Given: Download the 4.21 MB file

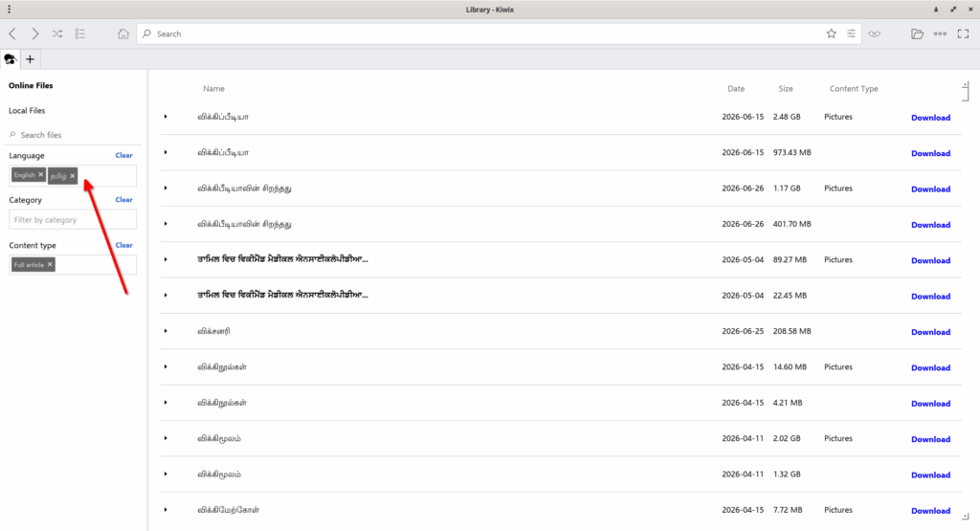Looking at the screenshot, I should pos(930,404).
